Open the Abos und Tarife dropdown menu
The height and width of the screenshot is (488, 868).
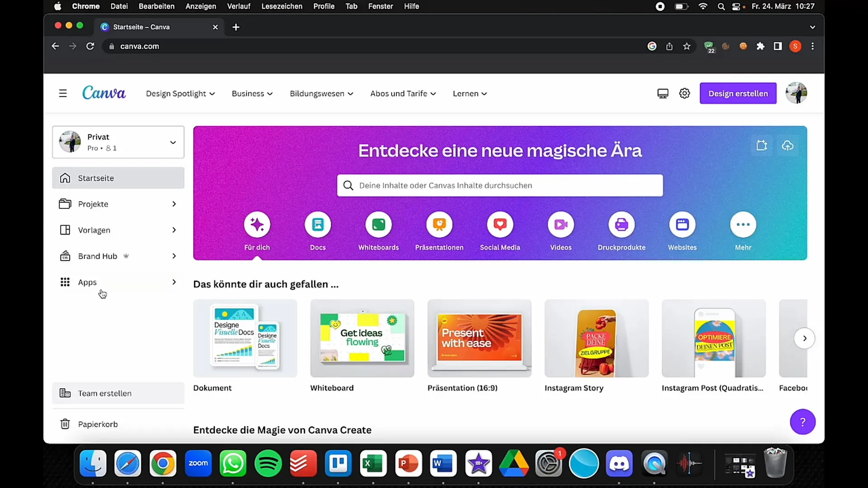coord(403,94)
